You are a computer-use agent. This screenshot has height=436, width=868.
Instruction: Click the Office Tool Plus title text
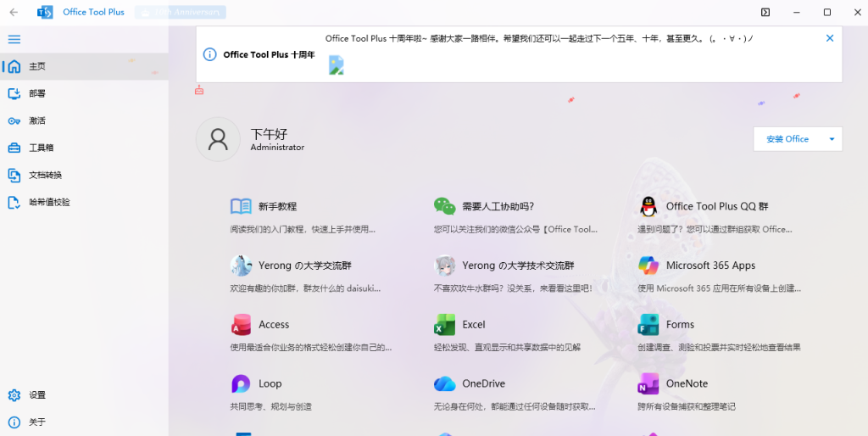coord(93,12)
